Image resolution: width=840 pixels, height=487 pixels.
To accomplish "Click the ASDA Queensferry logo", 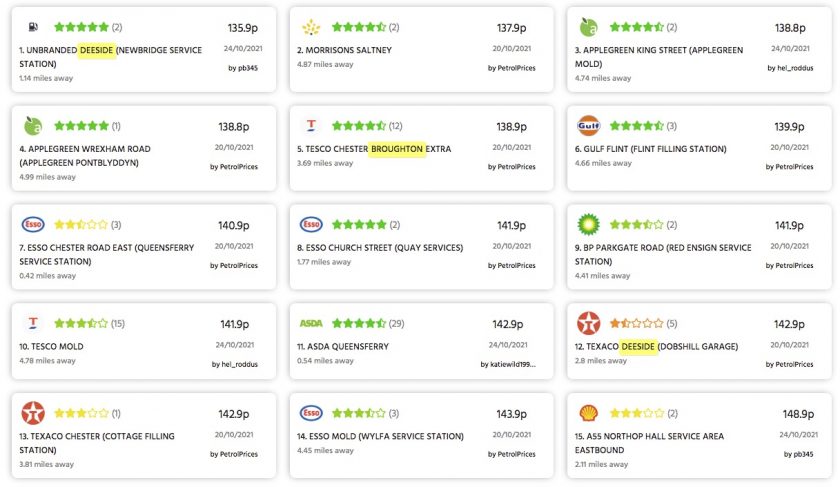I will tap(311, 324).
